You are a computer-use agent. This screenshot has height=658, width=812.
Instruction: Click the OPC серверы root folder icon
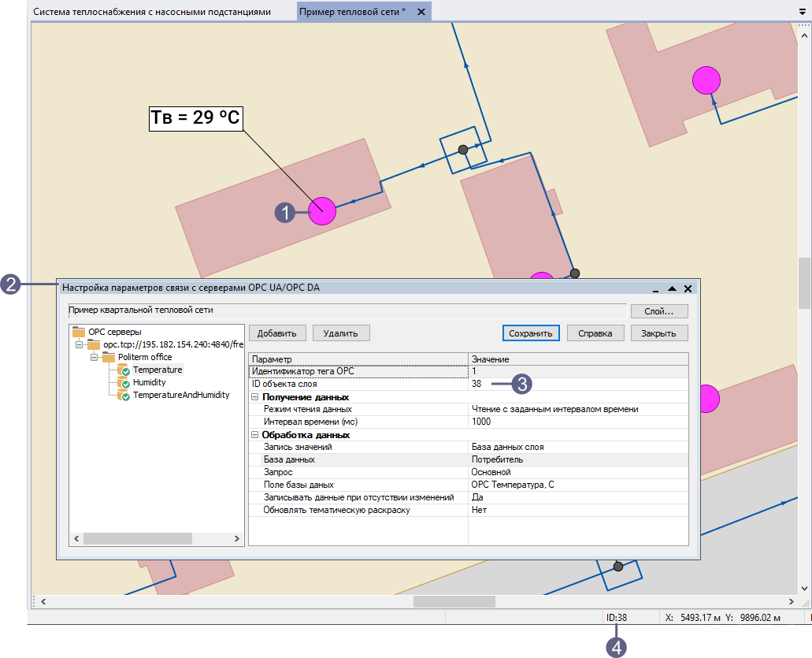pos(79,332)
